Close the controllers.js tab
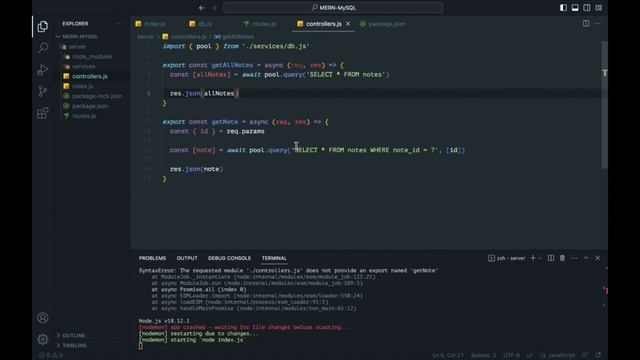640x360 pixels. pos(348,24)
